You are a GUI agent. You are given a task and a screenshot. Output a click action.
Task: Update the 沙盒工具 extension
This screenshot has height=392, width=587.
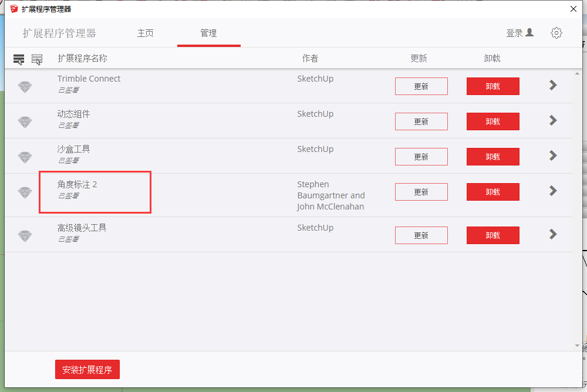click(421, 157)
